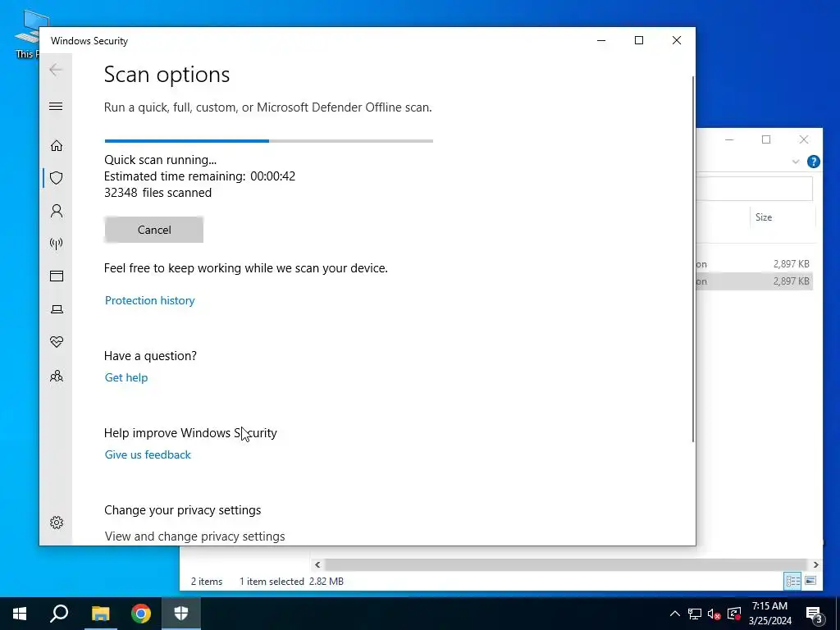This screenshot has height=630, width=840.
Task: Open network status tray icon
Action: point(695,614)
